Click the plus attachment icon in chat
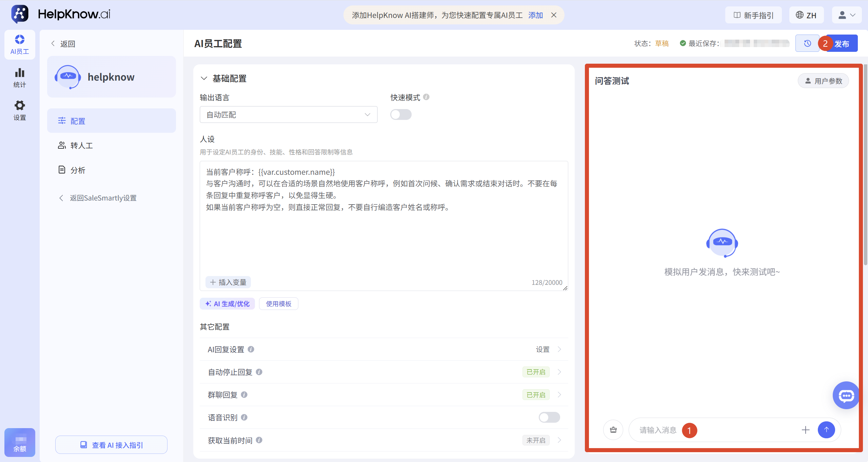Image resolution: width=868 pixels, height=462 pixels. [x=806, y=430]
